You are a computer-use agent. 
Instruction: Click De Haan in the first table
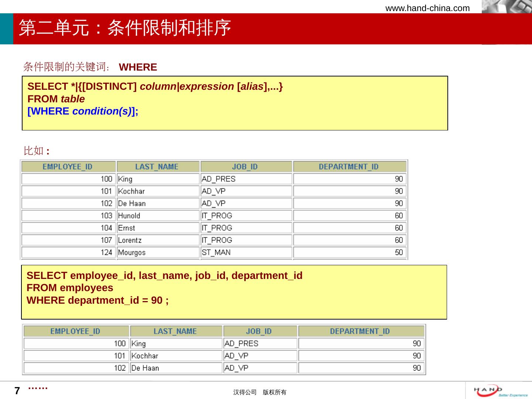158,204
